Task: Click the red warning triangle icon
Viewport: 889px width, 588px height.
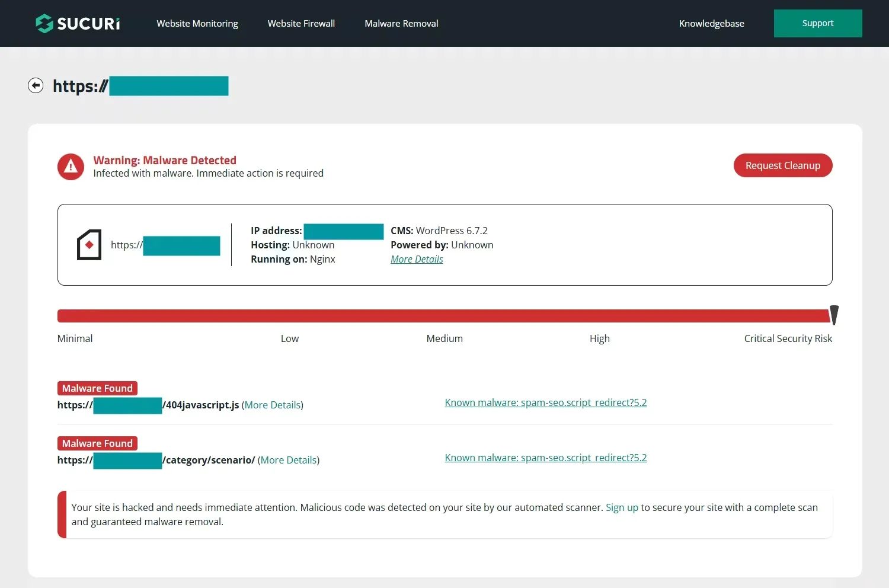Action: click(x=71, y=167)
